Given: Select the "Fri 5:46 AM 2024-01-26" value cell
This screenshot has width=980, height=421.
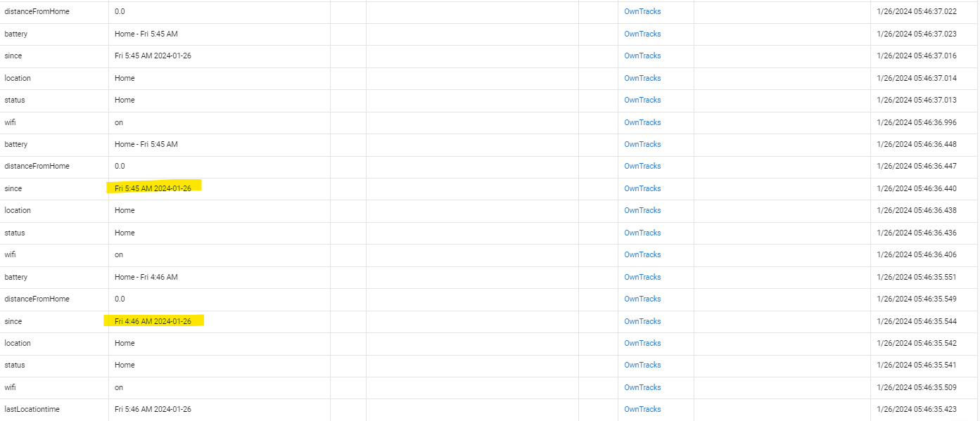Looking at the screenshot, I should coord(153,409).
